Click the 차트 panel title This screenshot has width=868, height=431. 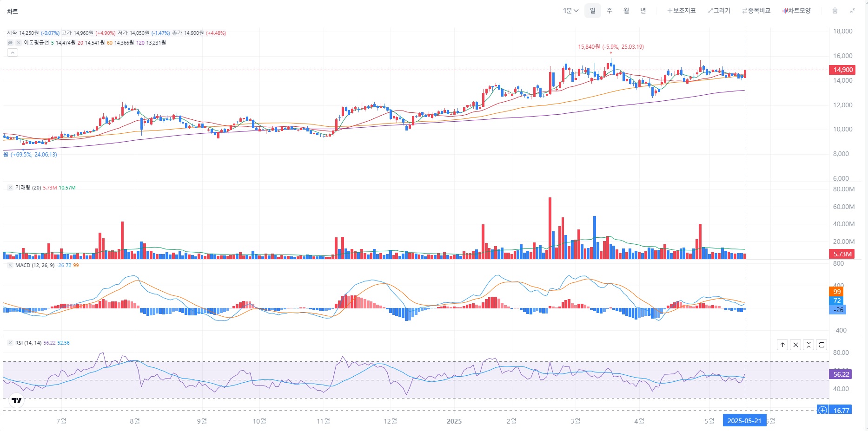point(13,11)
